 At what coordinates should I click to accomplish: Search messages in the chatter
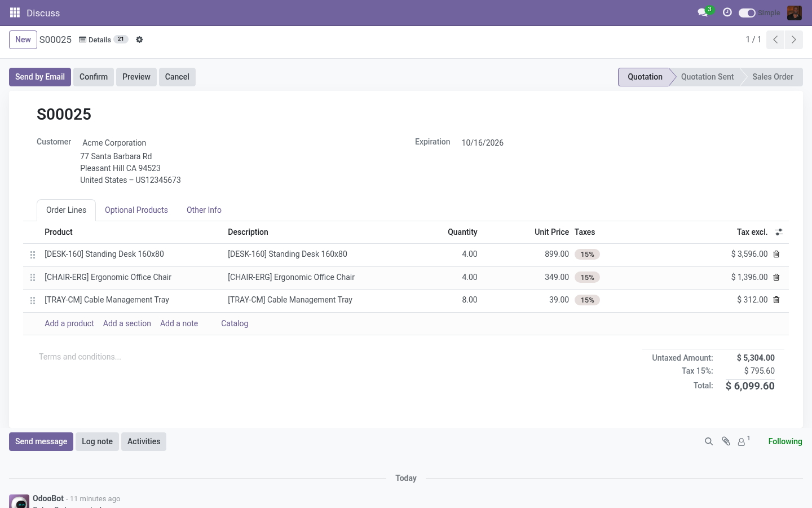coord(709,441)
